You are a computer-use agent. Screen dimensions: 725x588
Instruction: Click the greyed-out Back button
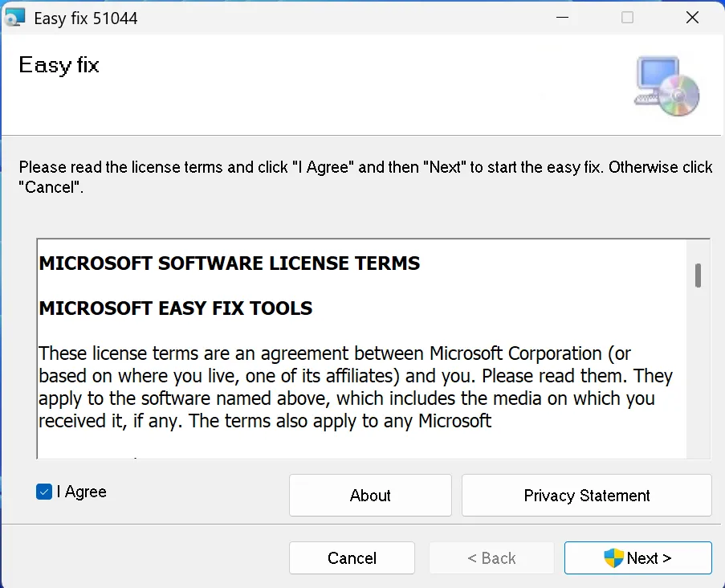(x=491, y=558)
